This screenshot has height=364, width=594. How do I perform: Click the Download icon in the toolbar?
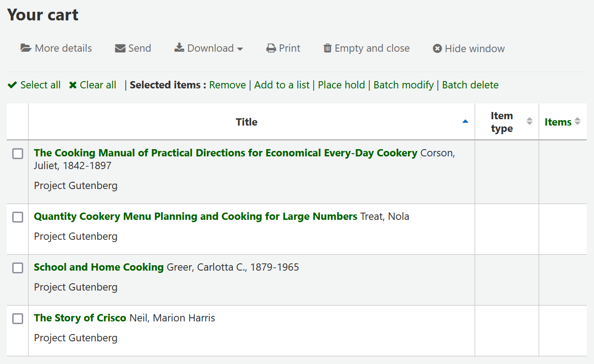click(x=179, y=48)
